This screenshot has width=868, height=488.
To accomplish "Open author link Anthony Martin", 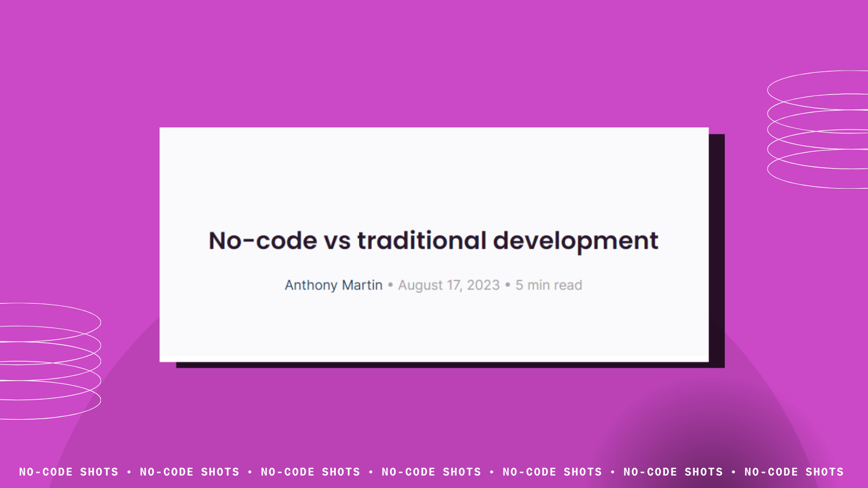I will (x=334, y=285).
